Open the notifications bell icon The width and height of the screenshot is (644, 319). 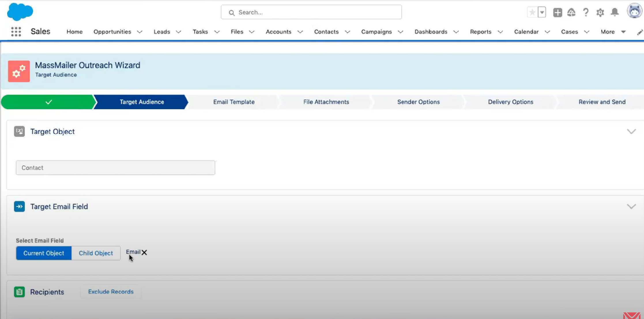pos(615,12)
